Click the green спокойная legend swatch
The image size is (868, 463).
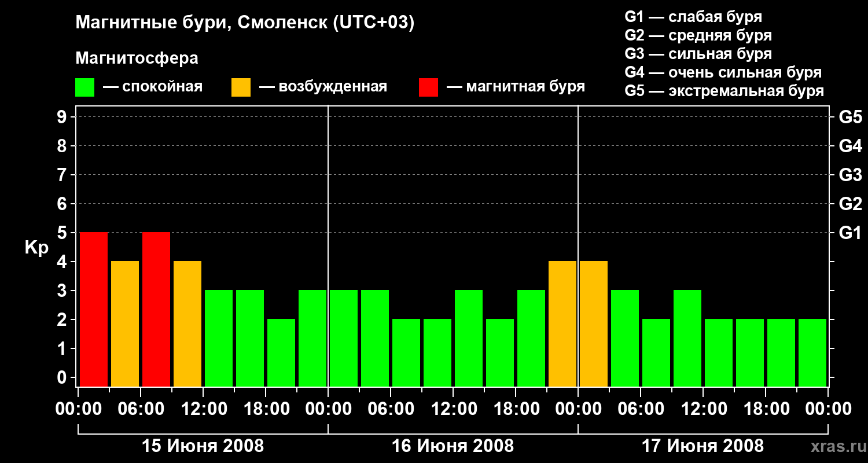point(84,87)
